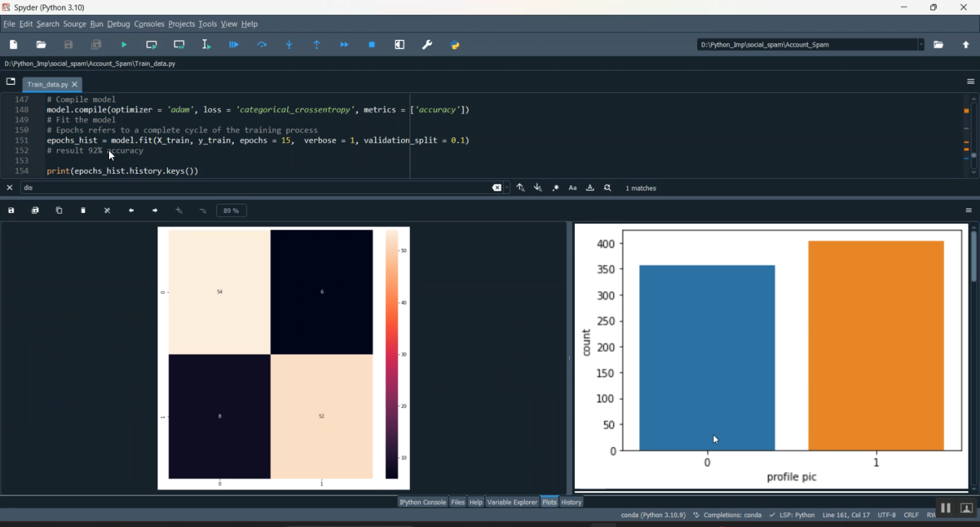Click the Run current cell icon

152,45
